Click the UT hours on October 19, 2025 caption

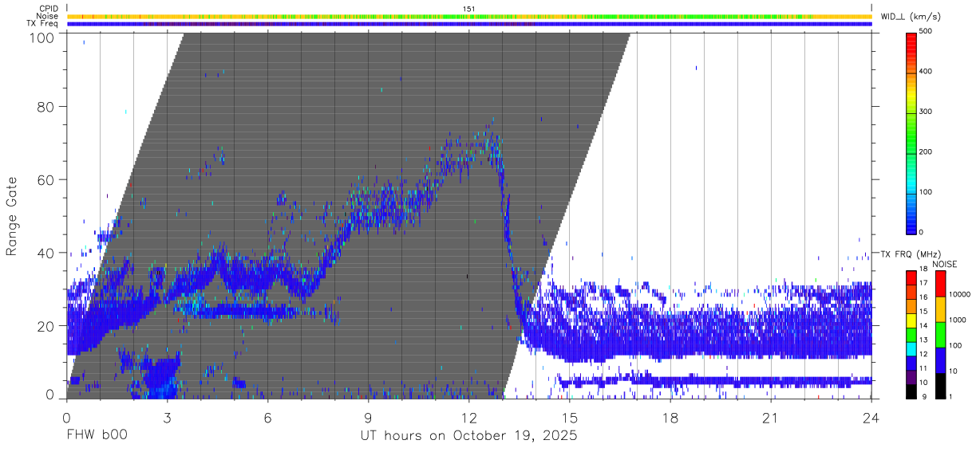[468, 436]
